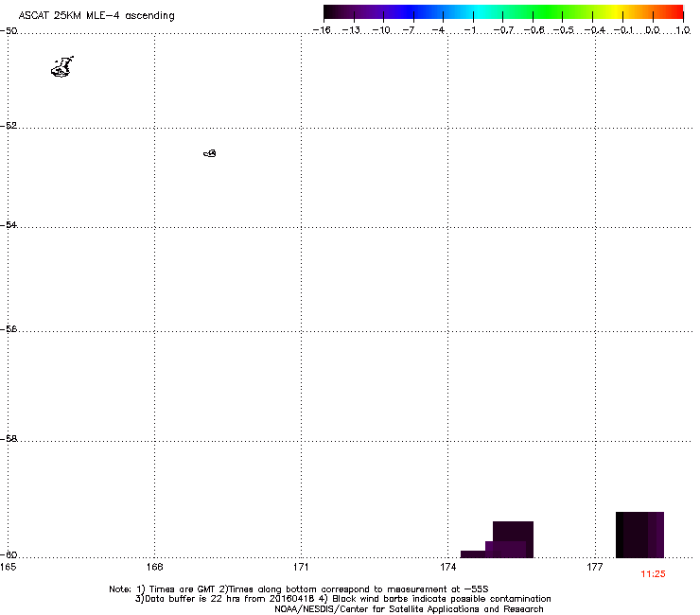Click the -50 latitude axis label
This screenshot has width=700, height=615.
9,31
